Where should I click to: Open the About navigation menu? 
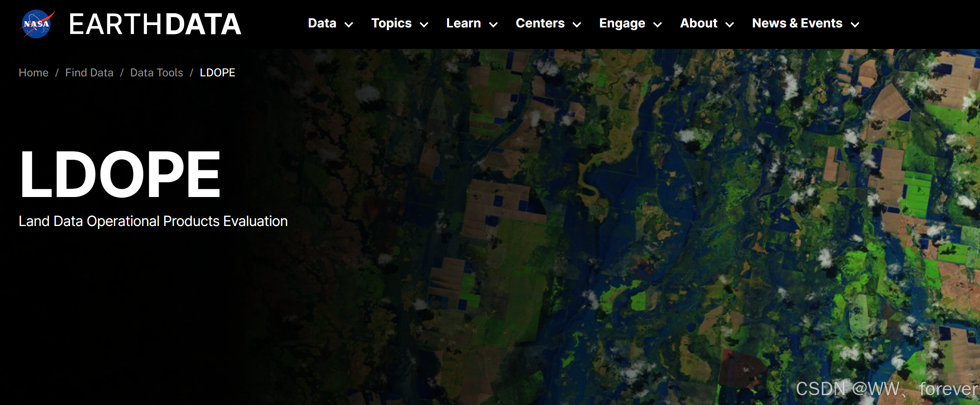pyautogui.click(x=699, y=24)
